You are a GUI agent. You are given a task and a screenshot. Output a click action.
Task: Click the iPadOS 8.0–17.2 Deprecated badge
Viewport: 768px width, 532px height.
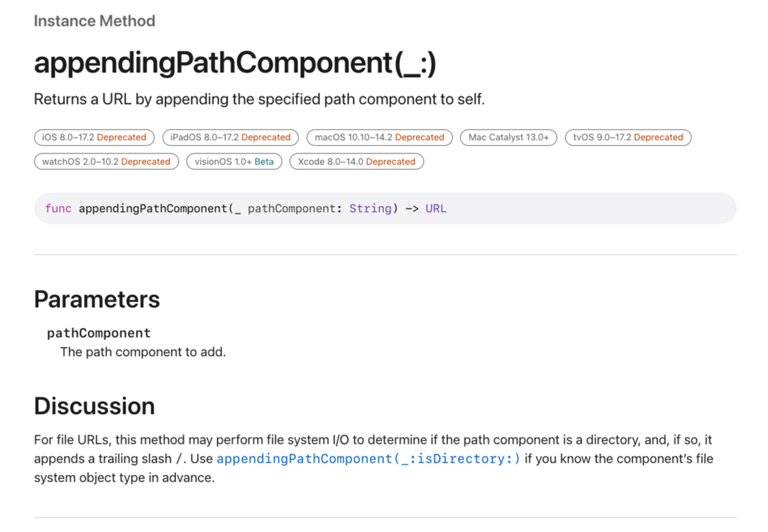coord(230,138)
